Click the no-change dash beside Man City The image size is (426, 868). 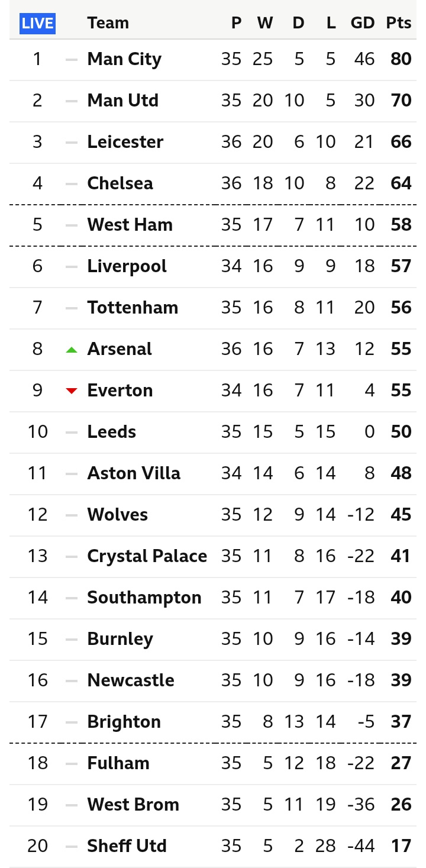72,60
